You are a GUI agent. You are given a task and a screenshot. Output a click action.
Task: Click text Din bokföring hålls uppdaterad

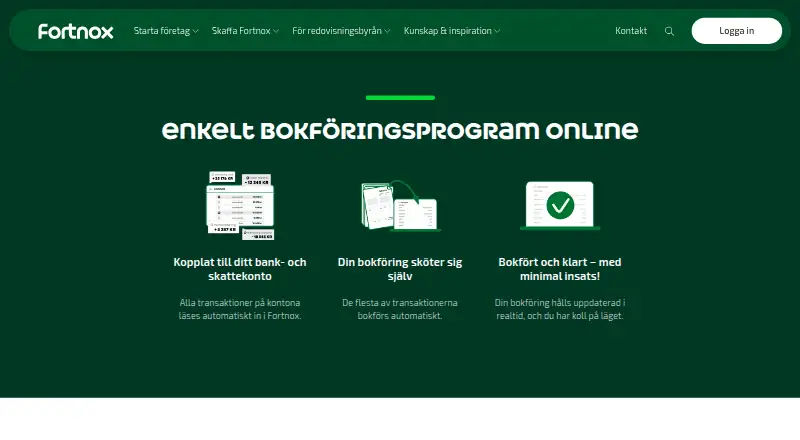(560, 309)
